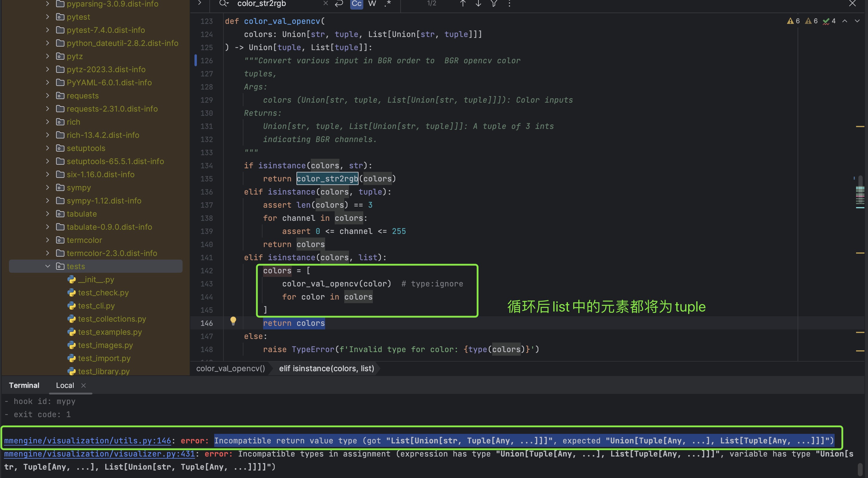This screenshot has height=478, width=868.
Task: Open search filter options funnel icon
Action: coord(494,3)
